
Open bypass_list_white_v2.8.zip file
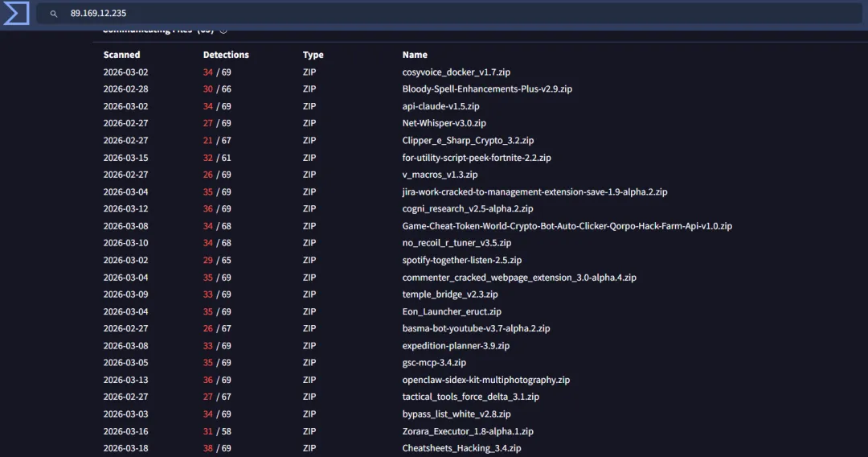(x=457, y=414)
